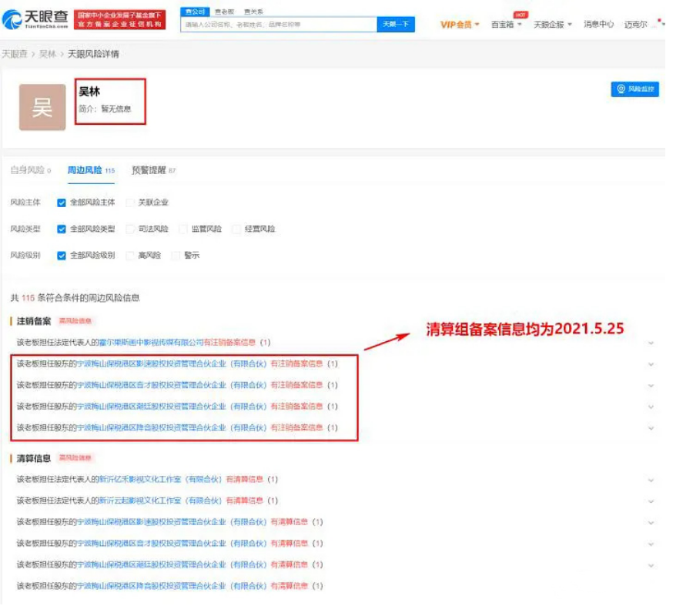The height and width of the screenshot is (616, 693).
Task: Expand 新沂亿禾影视文化工作室 清算信息 row chevron
Action: pyautogui.click(x=651, y=480)
